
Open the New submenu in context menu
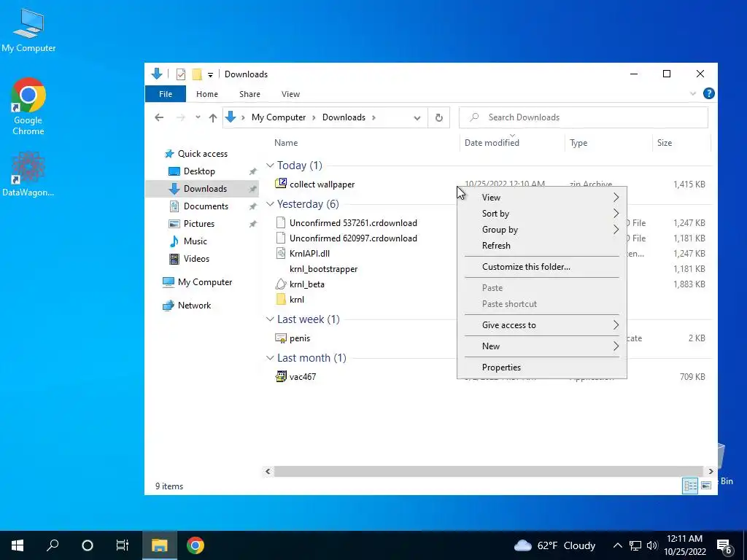542,346
